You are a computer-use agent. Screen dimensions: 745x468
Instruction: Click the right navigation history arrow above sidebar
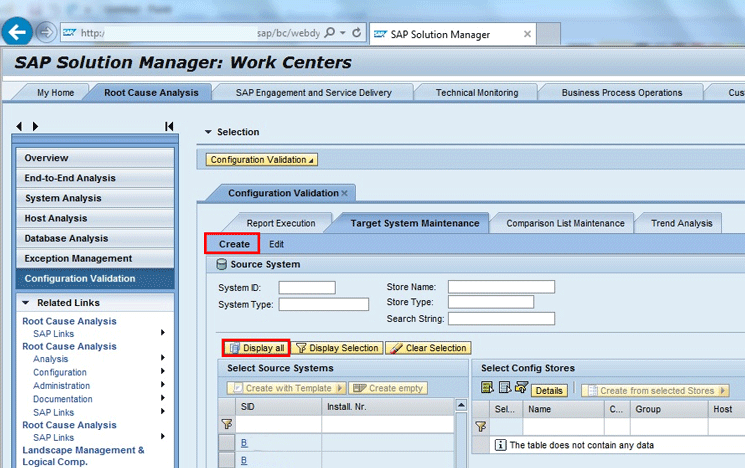[35, 126]
